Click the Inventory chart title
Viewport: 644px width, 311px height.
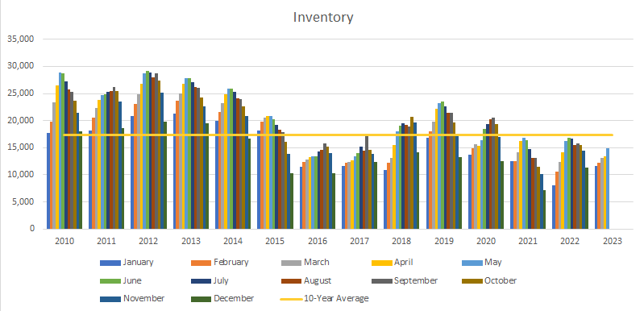point(323,18)
